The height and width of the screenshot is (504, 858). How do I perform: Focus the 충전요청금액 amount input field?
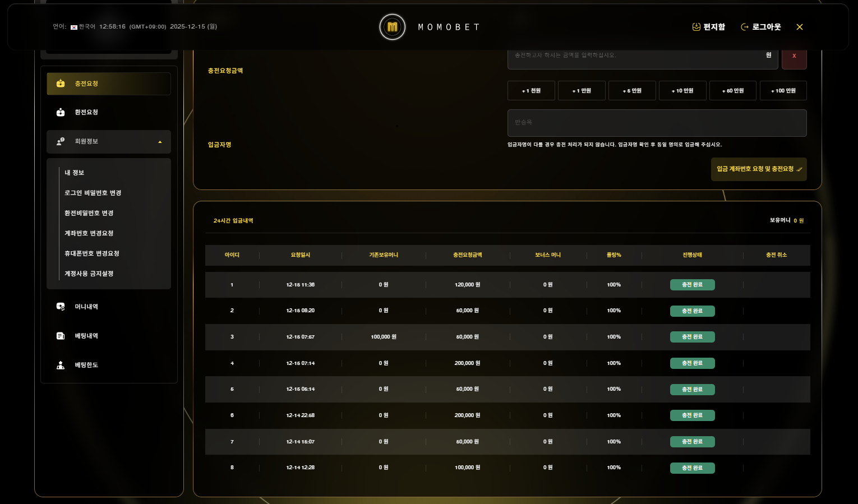coord(636,56)
